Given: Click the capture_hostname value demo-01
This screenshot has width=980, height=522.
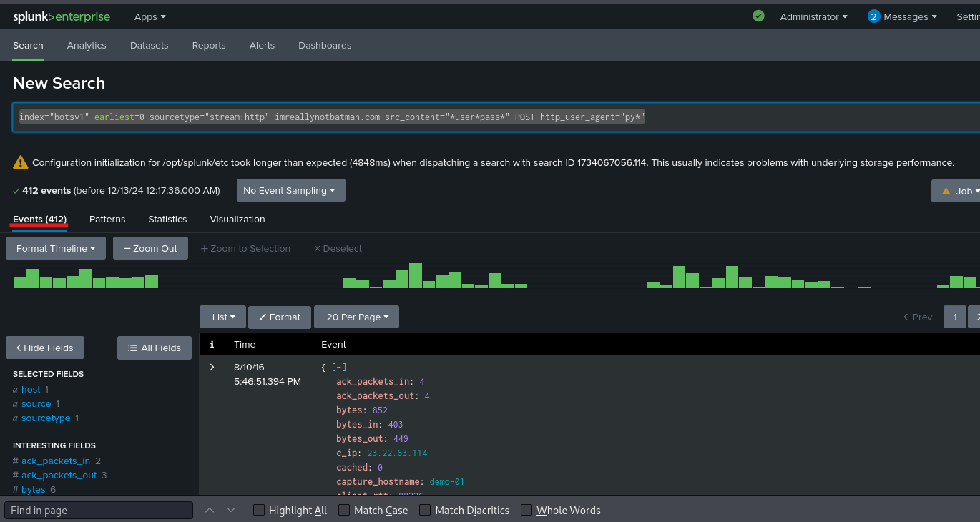Looking at the screenshot, I should (447, 481).
